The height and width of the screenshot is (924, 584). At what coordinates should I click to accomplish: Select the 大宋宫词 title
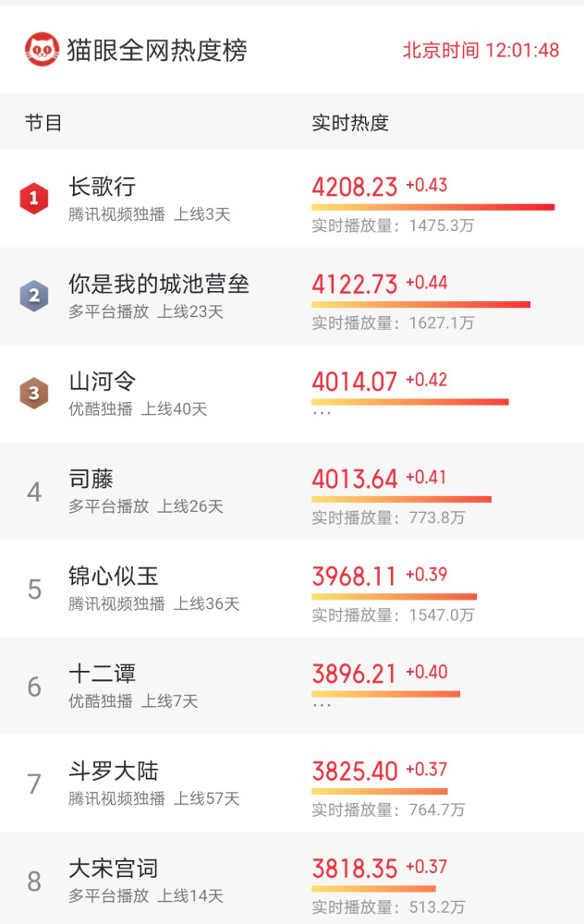pyautogui.click(x=113, y=868)
